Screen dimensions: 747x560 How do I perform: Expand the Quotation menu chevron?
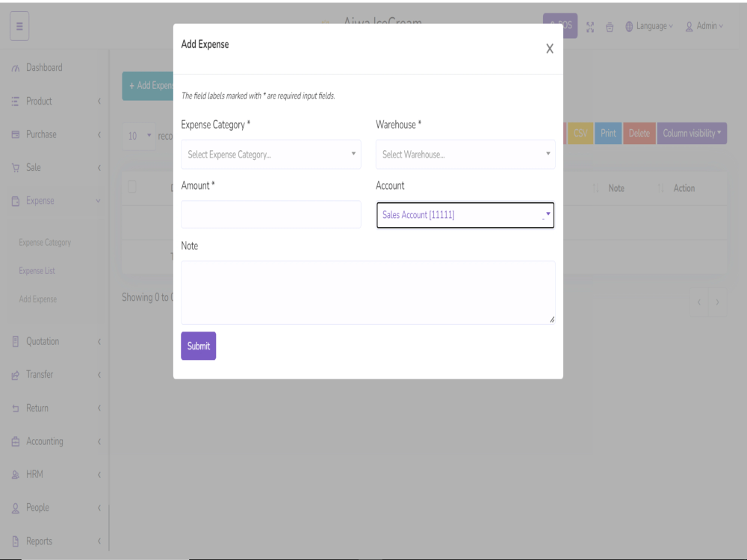(99, 341)
